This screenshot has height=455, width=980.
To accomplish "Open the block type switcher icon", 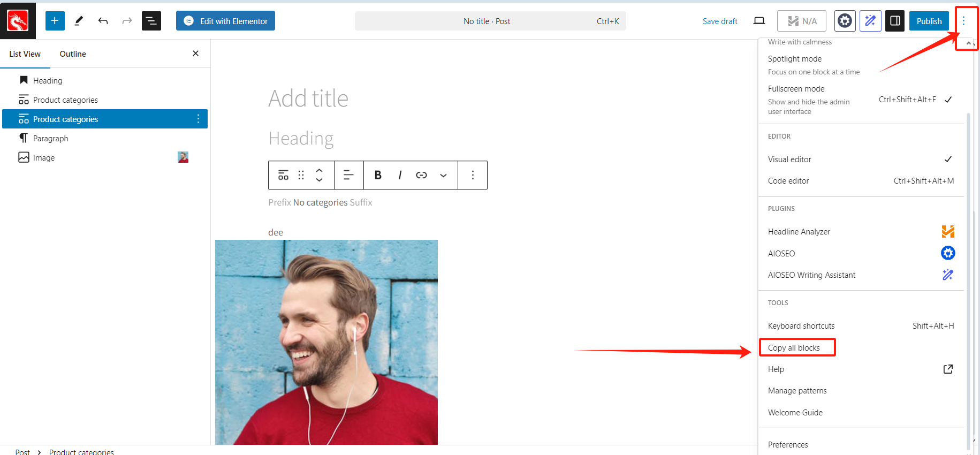I will point(284,175).
